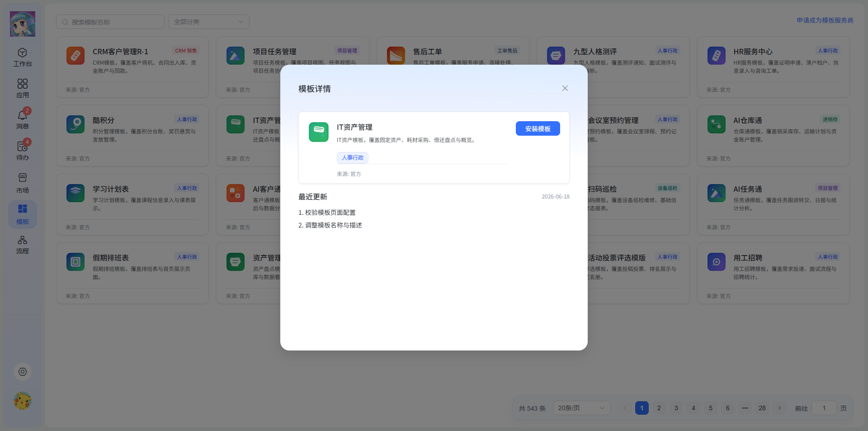Open the 全部分类 category dropdown
The image size is (868, 431).
[209, 22]
